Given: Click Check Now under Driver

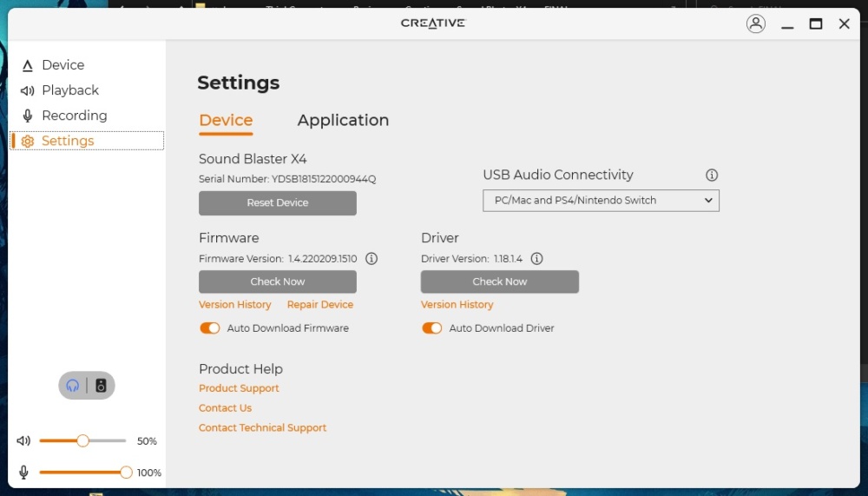Looking at the screenshot, I should click(499, 281).
